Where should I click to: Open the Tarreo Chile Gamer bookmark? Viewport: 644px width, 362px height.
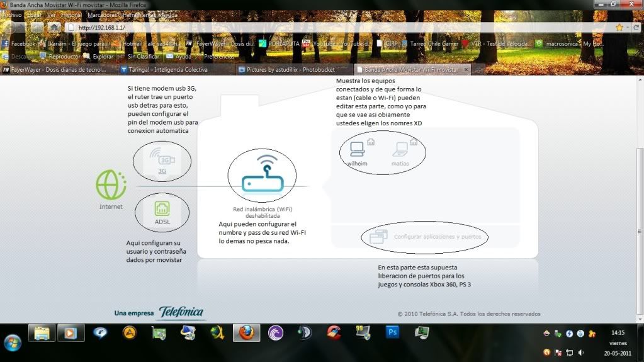[x=429, y=43]
